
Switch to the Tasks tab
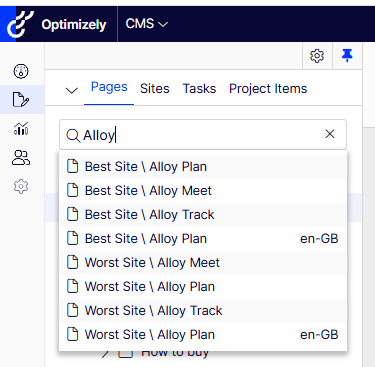pos(199,89)
